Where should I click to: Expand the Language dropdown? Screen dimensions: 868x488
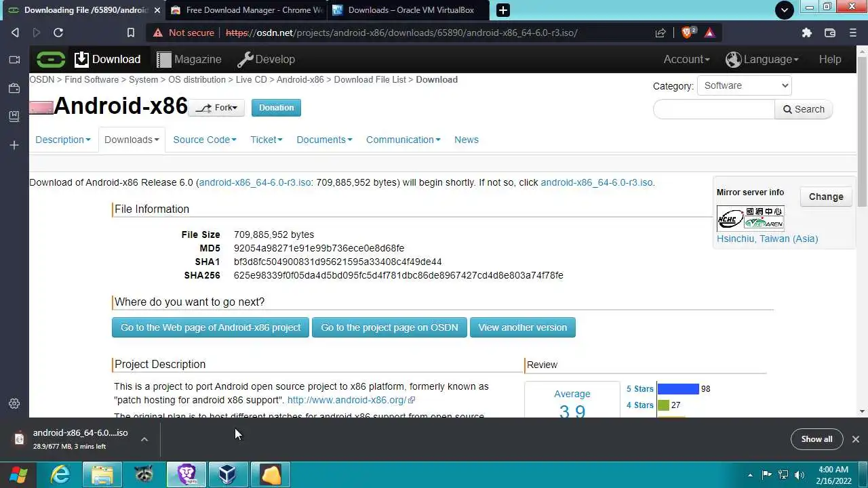(762, 60)
